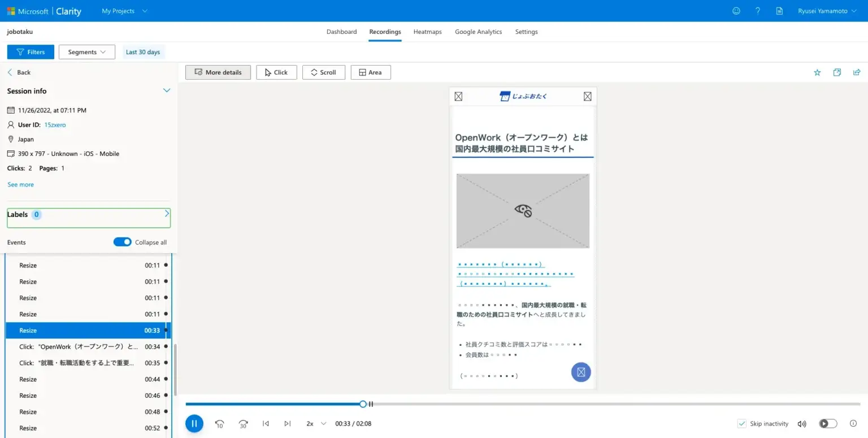
Task: Click the Microsoft logo
Action: tap(11, 11)
